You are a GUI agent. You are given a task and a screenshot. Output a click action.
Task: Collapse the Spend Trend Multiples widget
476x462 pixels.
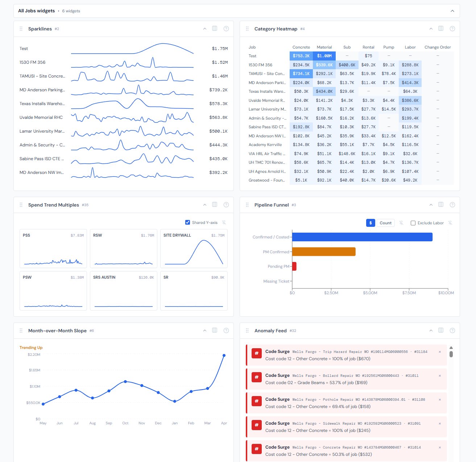point(204,205)
